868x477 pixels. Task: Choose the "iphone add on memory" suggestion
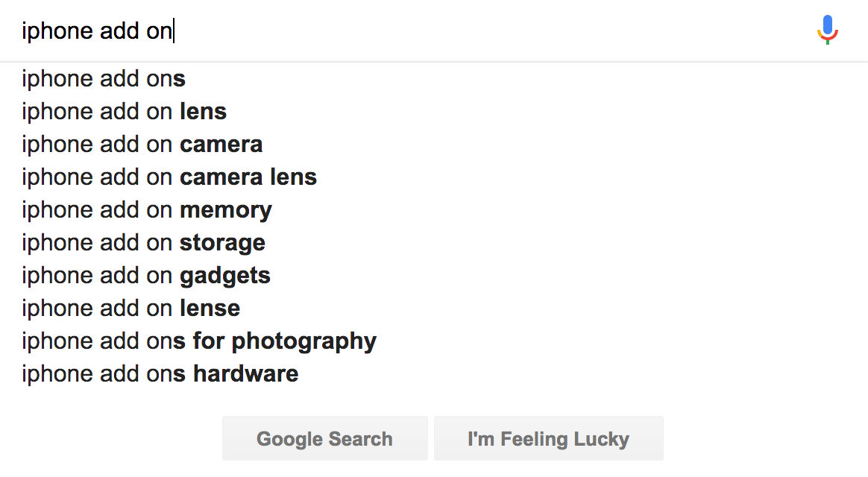pos(147,209)
